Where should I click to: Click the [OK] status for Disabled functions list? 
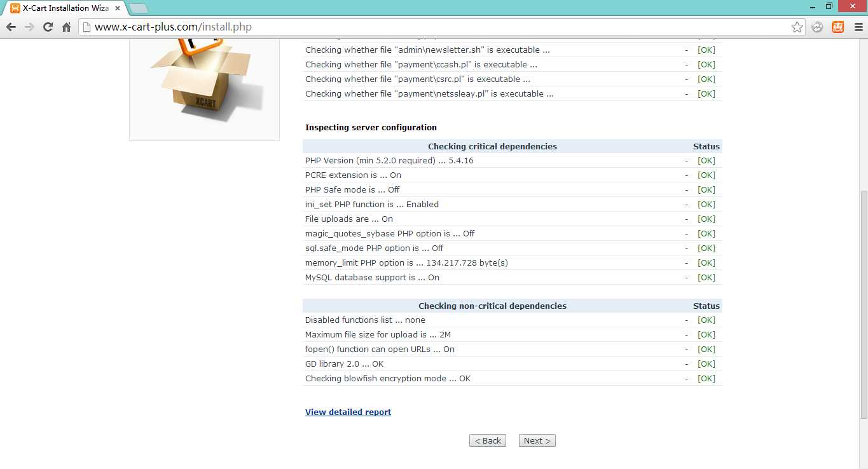pos(706,320)
